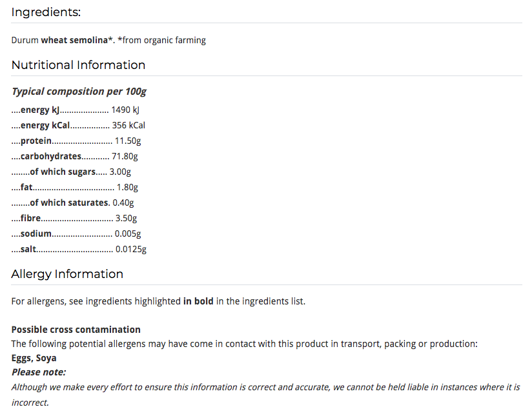Click Typical composition per 100g label
This screenshot has width=532, height=418.
pyautogui.click(x=79, y=92)
